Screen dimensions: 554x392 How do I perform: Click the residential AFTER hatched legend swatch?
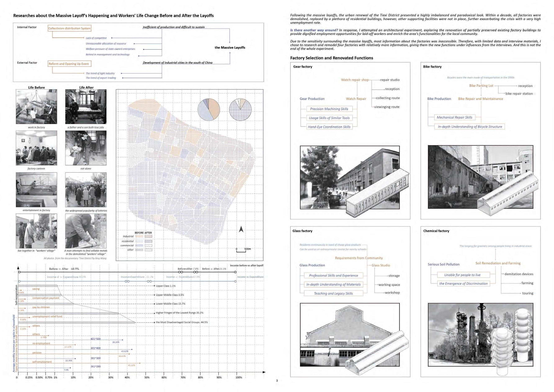148,241
